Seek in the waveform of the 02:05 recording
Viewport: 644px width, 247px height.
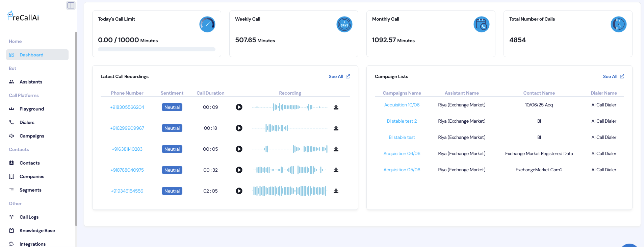[x=290, y=191]
